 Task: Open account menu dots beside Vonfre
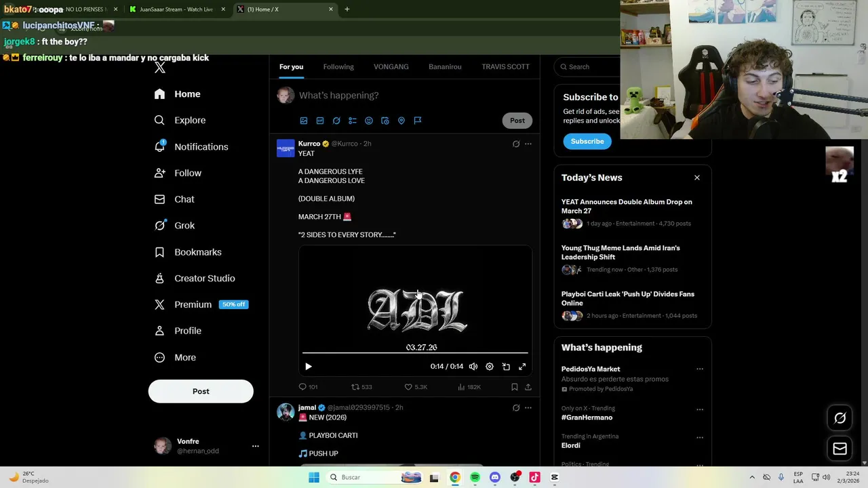[x=256, y=446]
